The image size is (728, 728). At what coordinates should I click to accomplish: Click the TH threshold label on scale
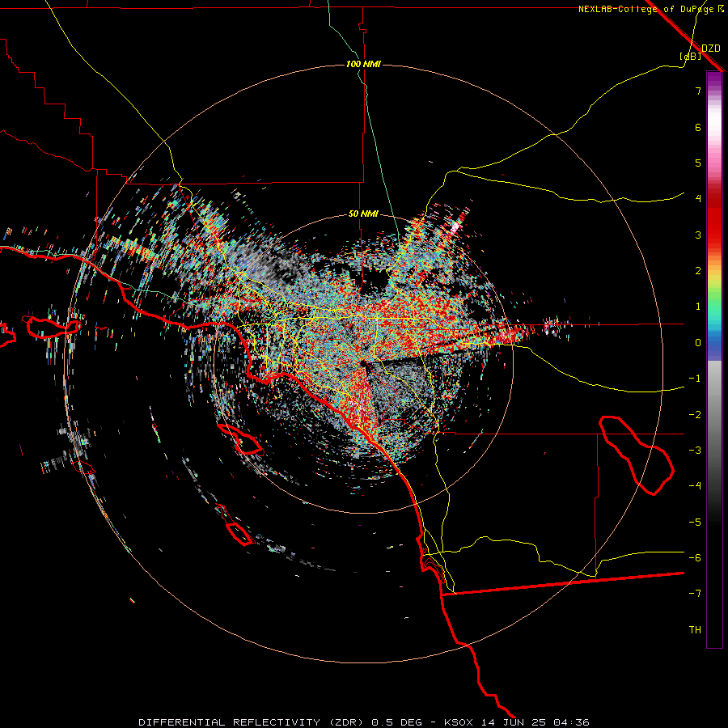click(695, 630)
